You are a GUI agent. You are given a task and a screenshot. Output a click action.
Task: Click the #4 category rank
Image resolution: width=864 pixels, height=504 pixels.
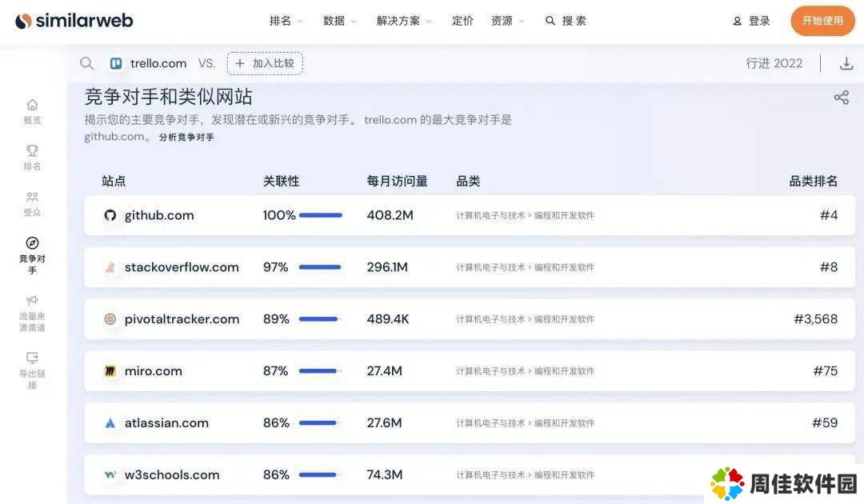click(x=829, y=215)
